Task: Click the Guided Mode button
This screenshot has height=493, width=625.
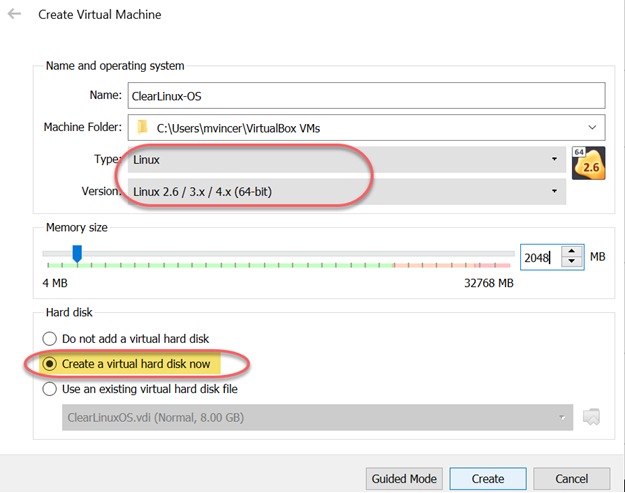Action: 404,479
